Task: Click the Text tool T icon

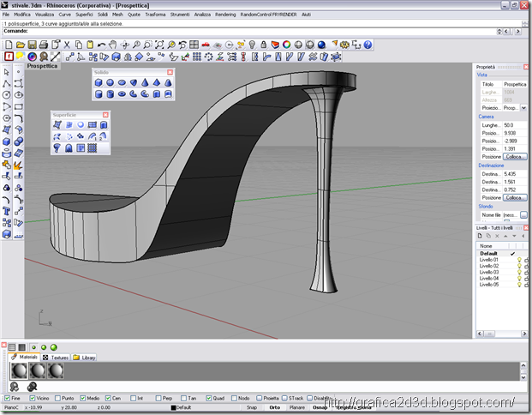Action: click(x=7, y=211)
